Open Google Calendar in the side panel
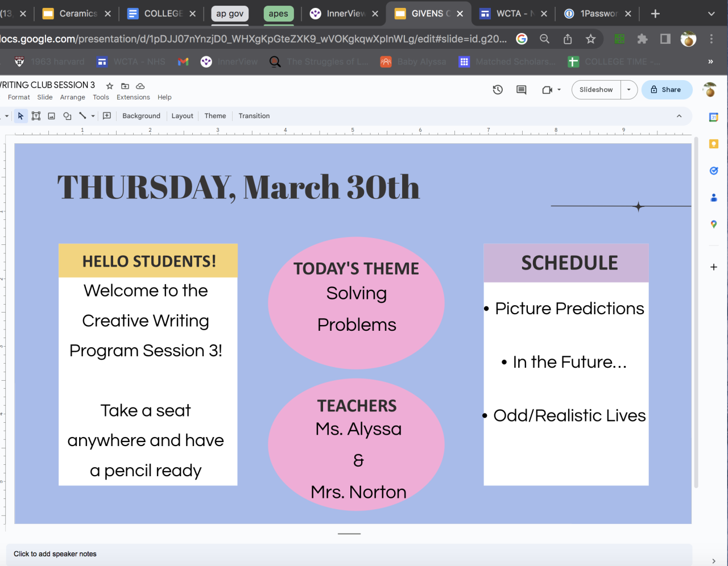728x566 pixels. [x=714, y=118]
